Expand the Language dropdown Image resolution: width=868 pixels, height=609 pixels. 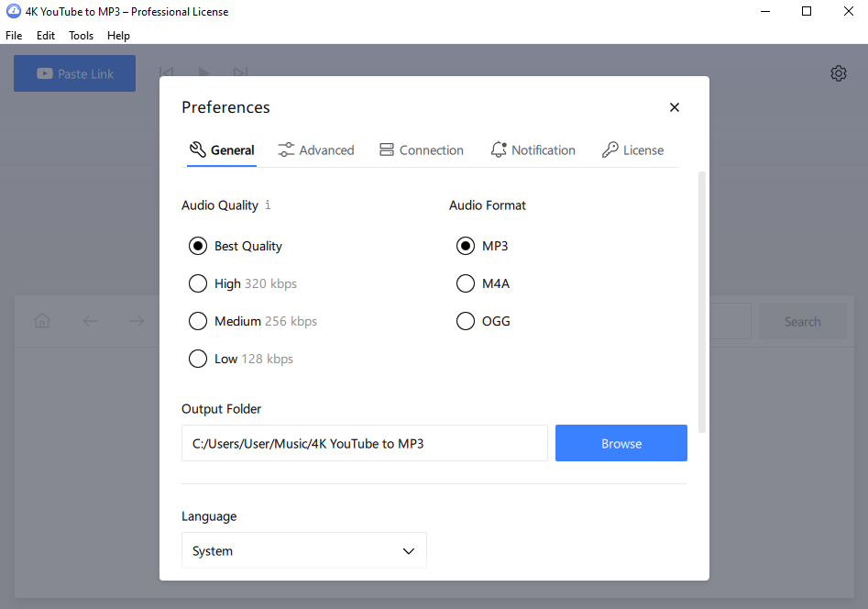pyautogui.click(x=304, y=551)
